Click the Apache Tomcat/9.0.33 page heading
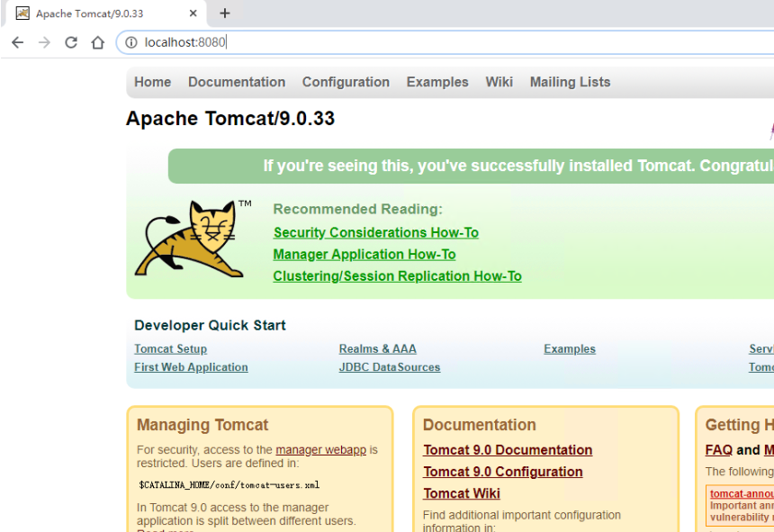 tap(230, 119)
